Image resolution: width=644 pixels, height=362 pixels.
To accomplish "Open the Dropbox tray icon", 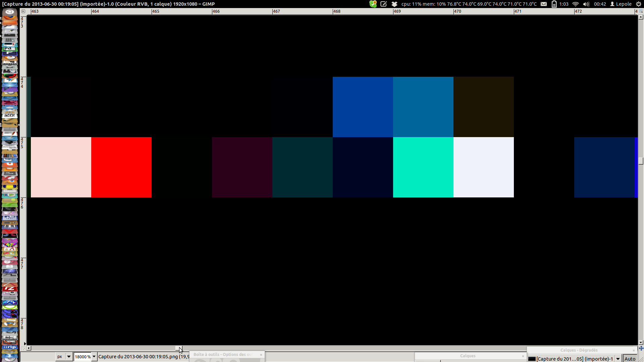I will [x=394, y=4].
